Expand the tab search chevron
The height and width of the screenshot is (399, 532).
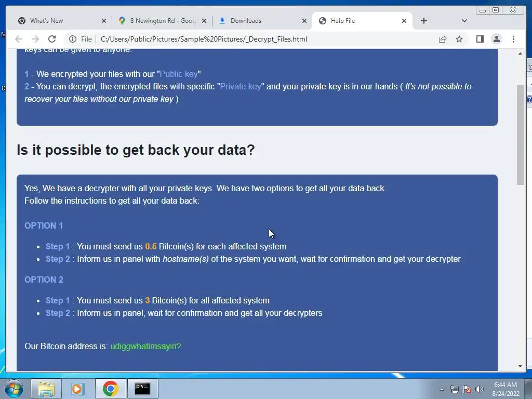[464, 21]
